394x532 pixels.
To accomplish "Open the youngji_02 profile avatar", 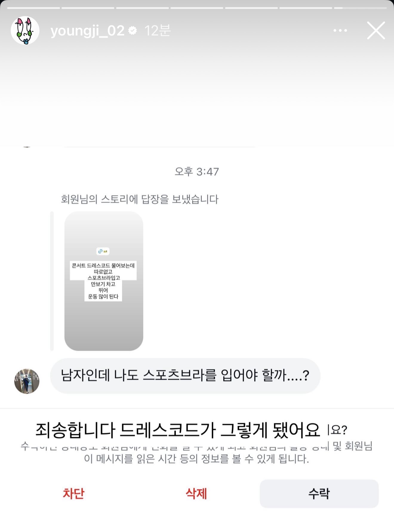I will [x=25, y=30].
